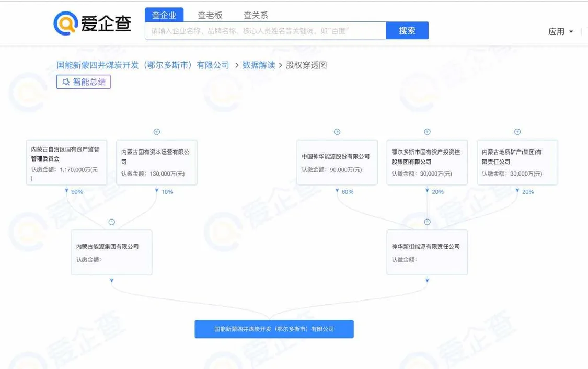Switch to the 查关系 tab
This screenshot has width=588, height=369.
pyautogui.click(x=255, y=15)
